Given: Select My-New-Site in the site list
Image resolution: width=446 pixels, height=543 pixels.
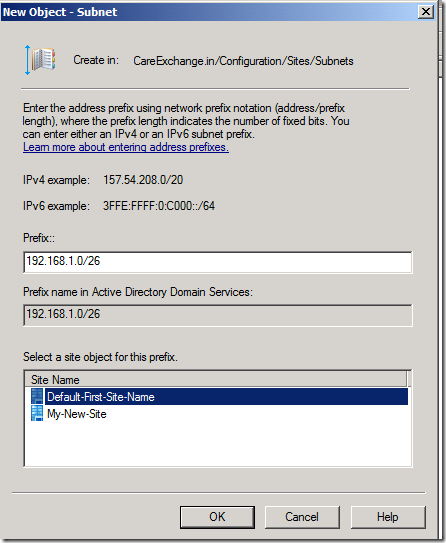Looking at the screenshot, I should (x=77, y=414).
